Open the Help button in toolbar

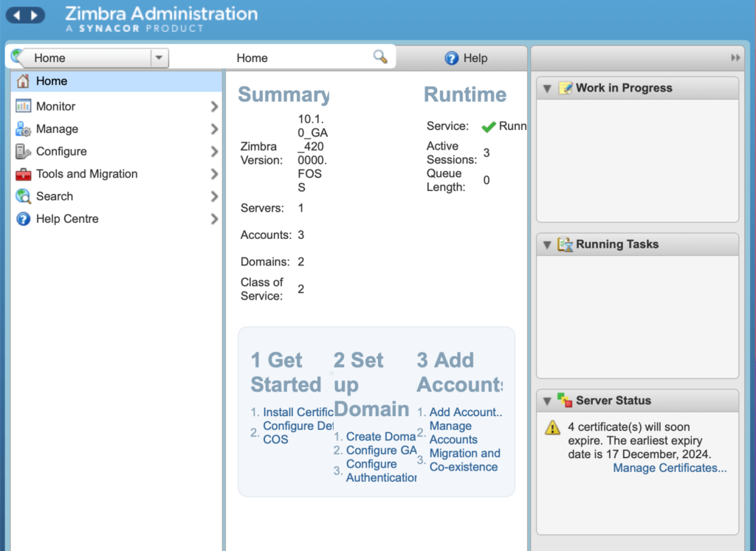(x=466, y=58)
